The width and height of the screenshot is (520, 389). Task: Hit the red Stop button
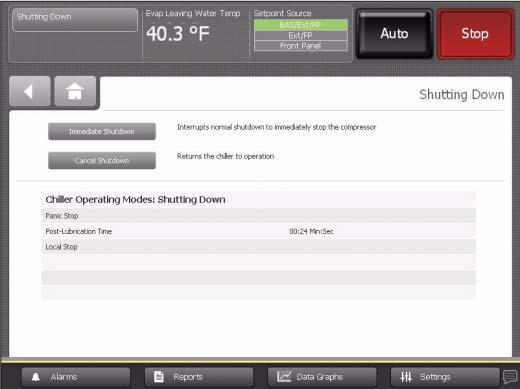click(x=475, y=34)
